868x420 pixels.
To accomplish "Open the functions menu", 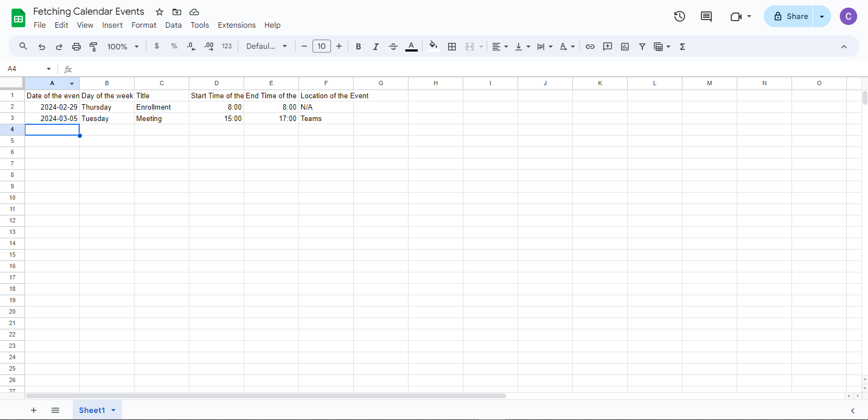I will 682,47.
